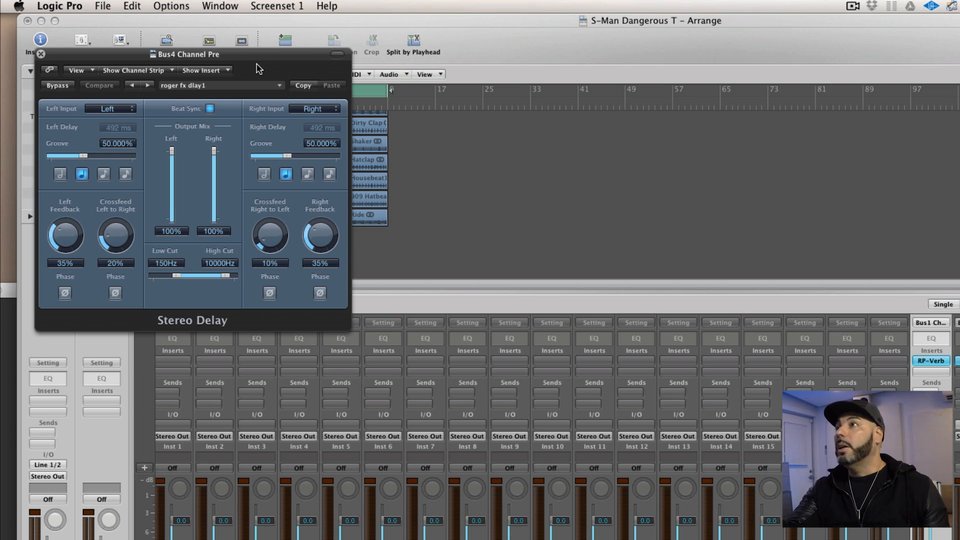Select the eighth-note icon under Right Delay
The height and width of the screenshot is (540, 960).
tap(307, 174)
